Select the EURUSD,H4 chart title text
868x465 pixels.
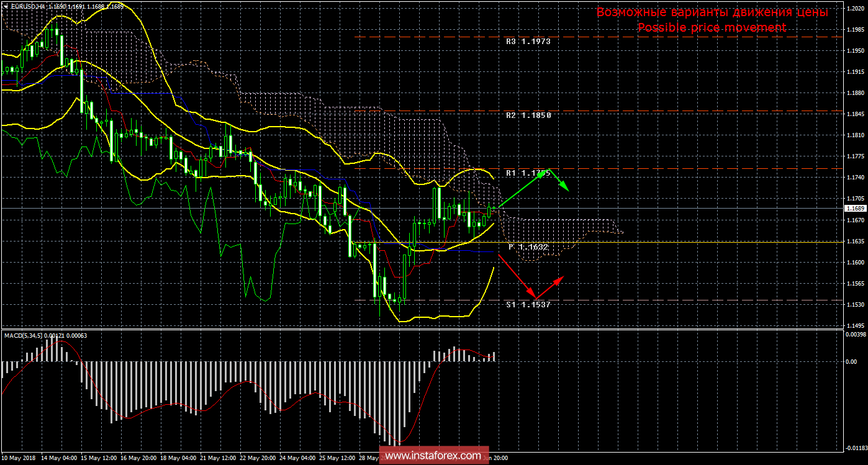pyautogui.click(x=27, y=6)
